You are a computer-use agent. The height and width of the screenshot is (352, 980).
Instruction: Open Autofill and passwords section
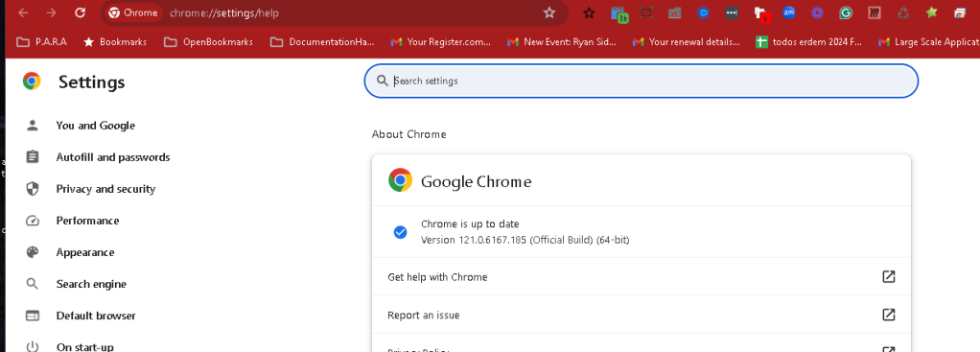112,157
